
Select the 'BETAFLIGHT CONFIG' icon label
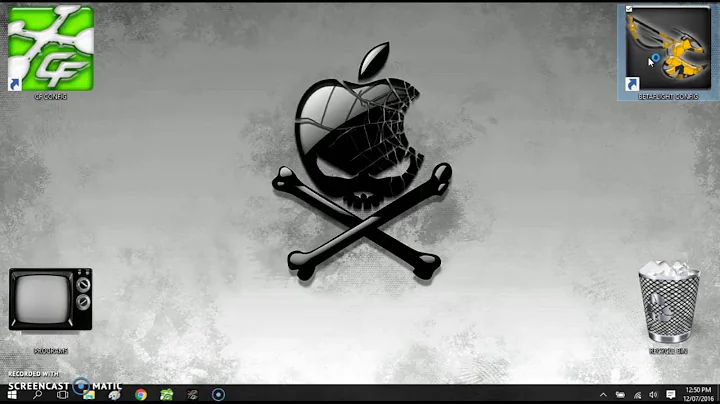(668, 97)
